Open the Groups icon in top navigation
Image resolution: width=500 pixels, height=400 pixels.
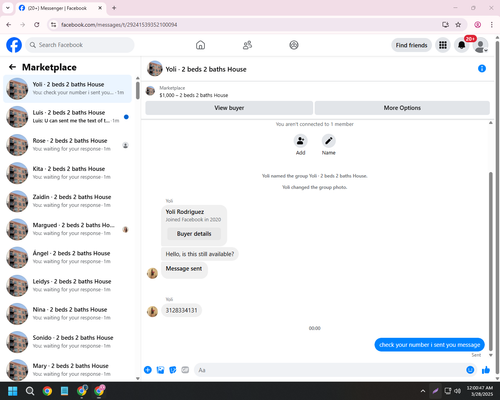pyautogui.click(x=294, y=45)
